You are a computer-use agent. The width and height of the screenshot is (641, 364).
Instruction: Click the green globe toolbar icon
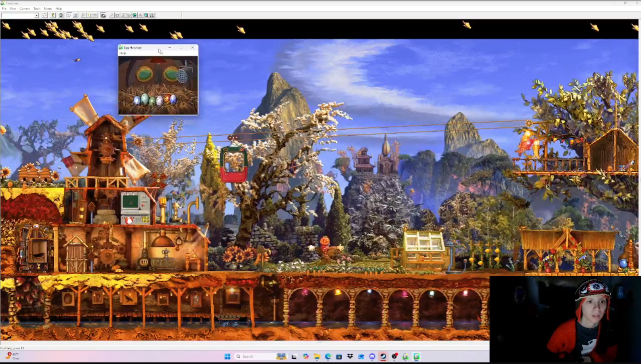pyautogui.click(x=134, y=15)
